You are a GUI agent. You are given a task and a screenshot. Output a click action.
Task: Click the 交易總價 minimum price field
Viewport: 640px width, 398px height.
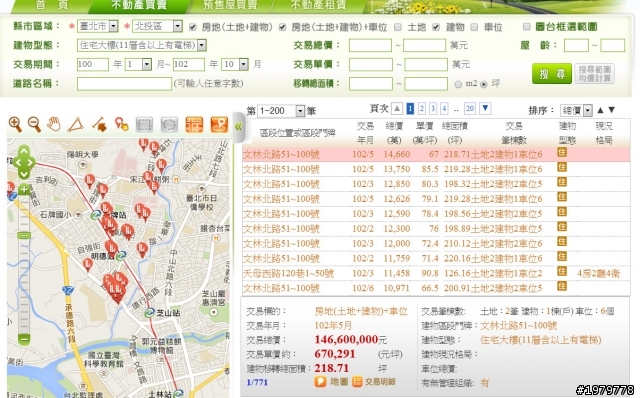tap(370, 45)
